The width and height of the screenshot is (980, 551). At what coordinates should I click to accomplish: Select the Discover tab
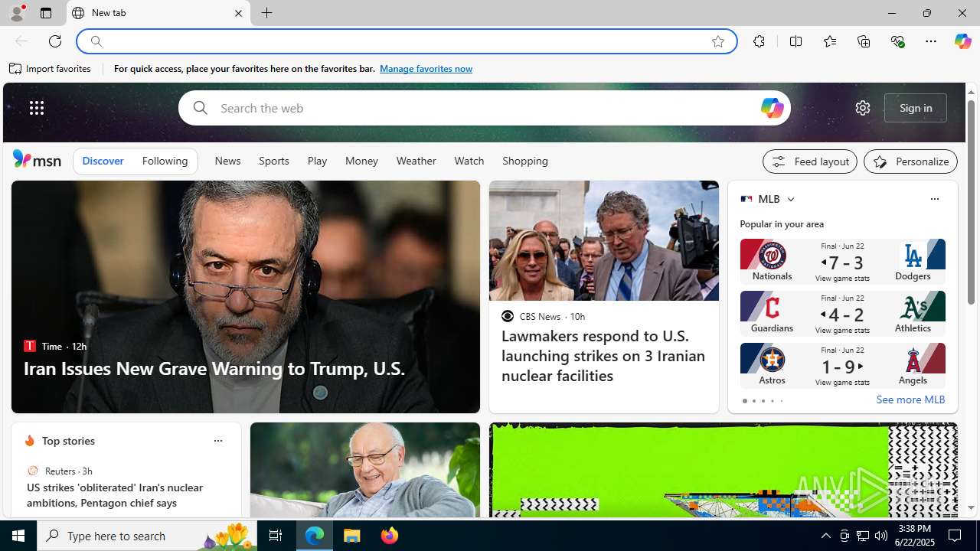[103, 161]
